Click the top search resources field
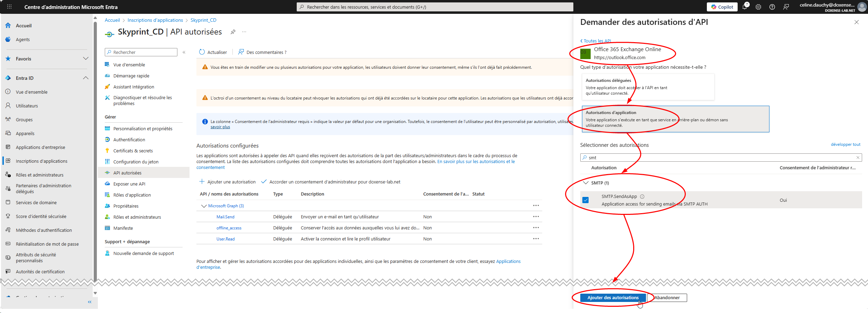This screenshot has height=313, width=868. point(434,7)
